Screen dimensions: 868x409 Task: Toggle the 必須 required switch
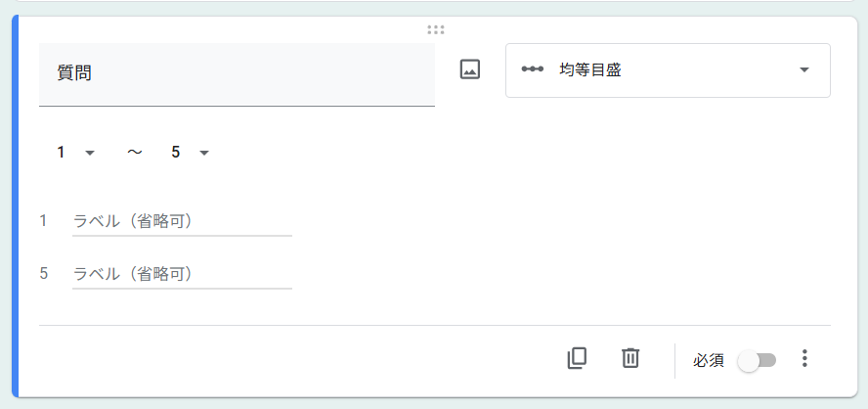click(758, 361)
